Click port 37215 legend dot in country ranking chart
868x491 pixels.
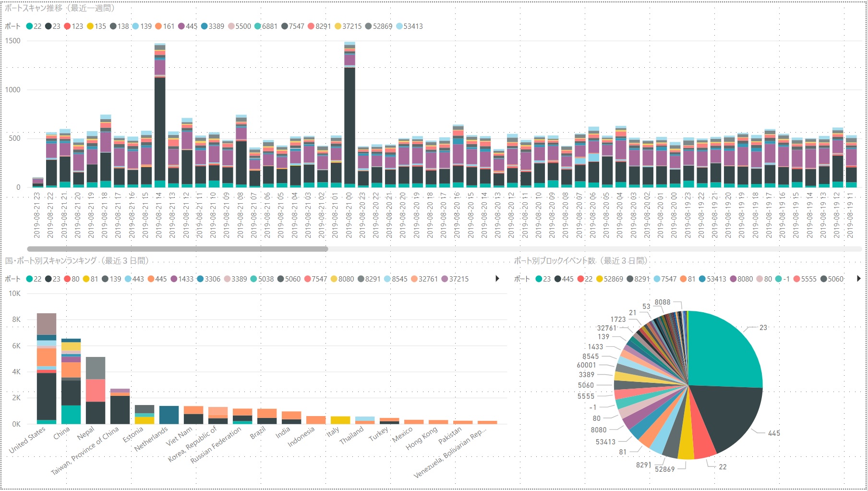pyautogui.click(x=445, y=279)
